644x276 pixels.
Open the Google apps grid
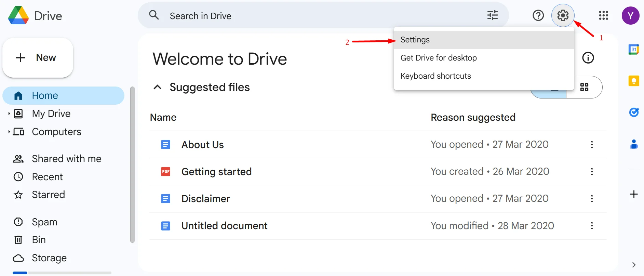pos(603,15)
